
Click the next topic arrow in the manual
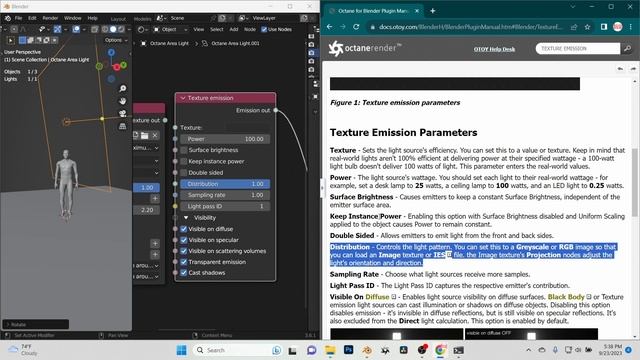coord(633,69)
